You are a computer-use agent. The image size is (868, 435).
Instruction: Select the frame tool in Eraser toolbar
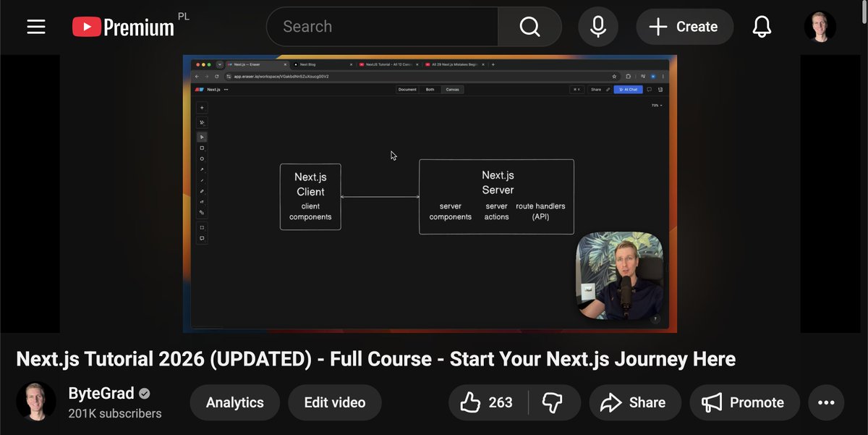202,227
